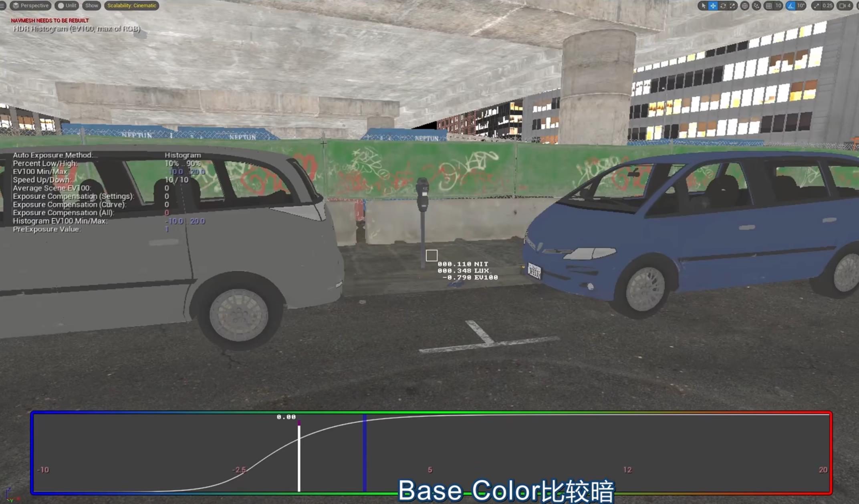This screenshot has height=504, width=859.
Task: Toggle world/local coordinate system globe icon
Action: [x=744, y=6]
